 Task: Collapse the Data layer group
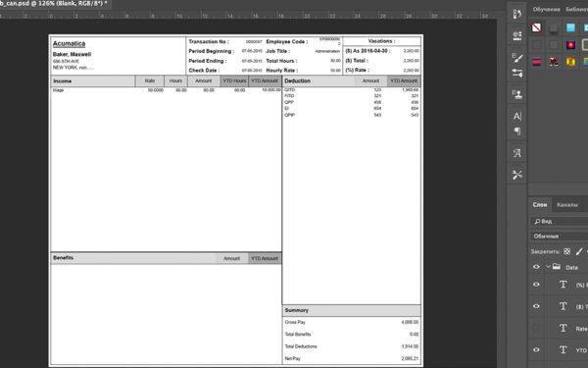pyautogui.click(x=548, y=267)
